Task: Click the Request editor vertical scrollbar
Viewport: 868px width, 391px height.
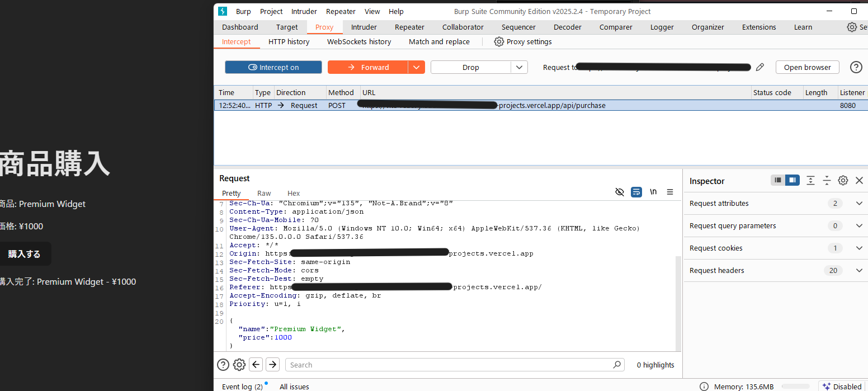Action: point(678,304)
